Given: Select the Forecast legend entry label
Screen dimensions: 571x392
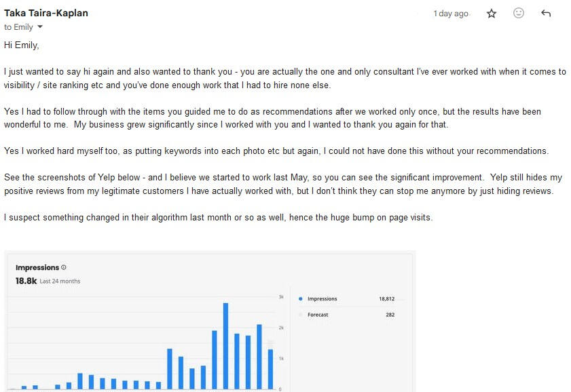Looking at the screenshot, I should (318, 315).
